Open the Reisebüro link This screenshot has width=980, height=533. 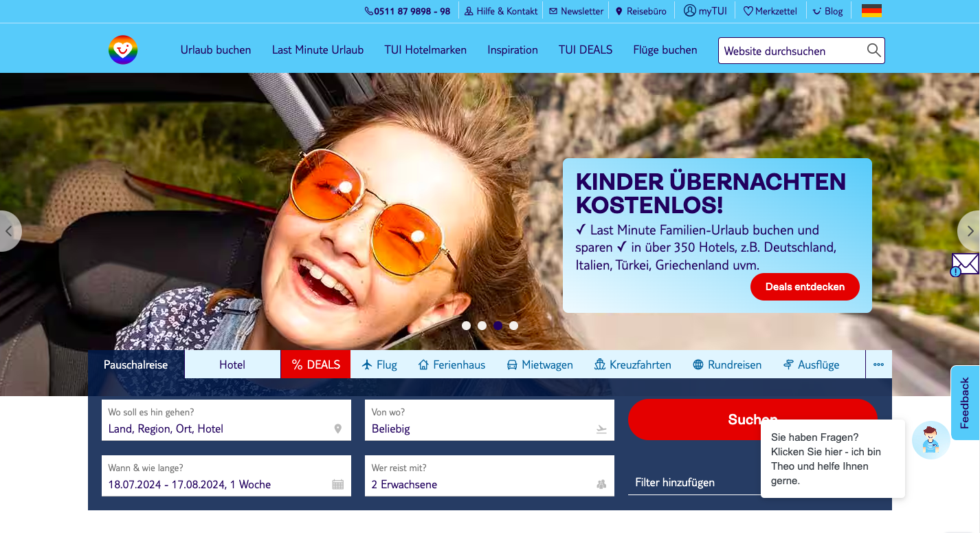pos(641,11)
